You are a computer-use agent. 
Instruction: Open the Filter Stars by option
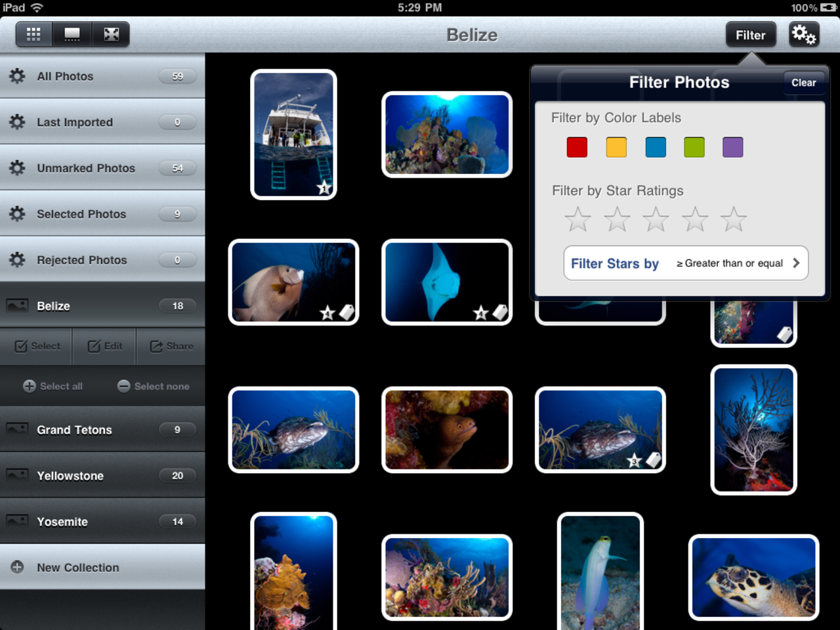click(685, 263)
